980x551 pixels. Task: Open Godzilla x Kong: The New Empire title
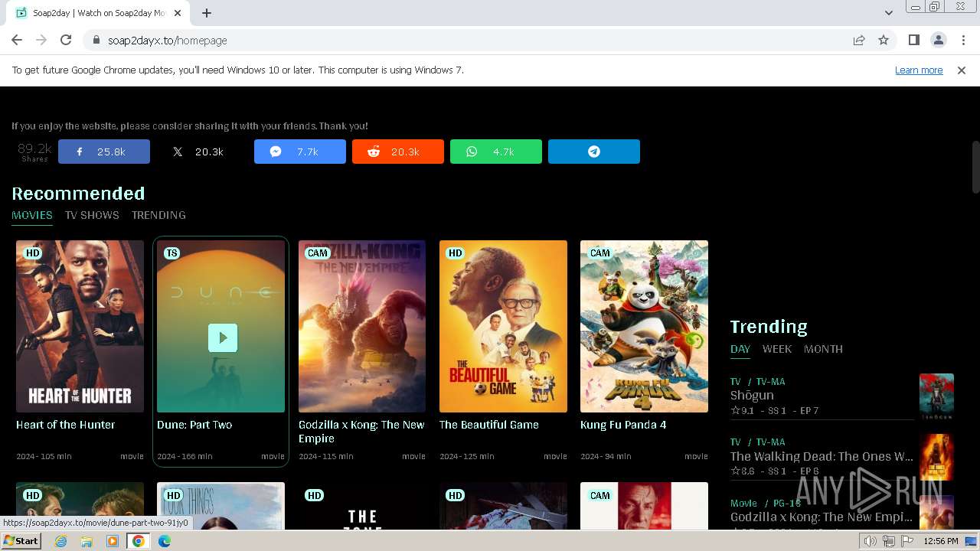point(361,432)
